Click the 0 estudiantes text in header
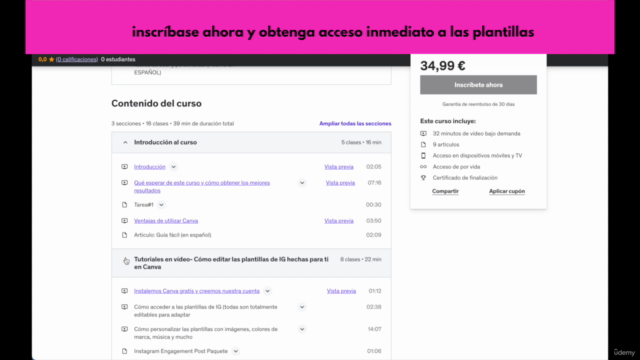This screenshot has width=640, height=360. coord(118,59)
